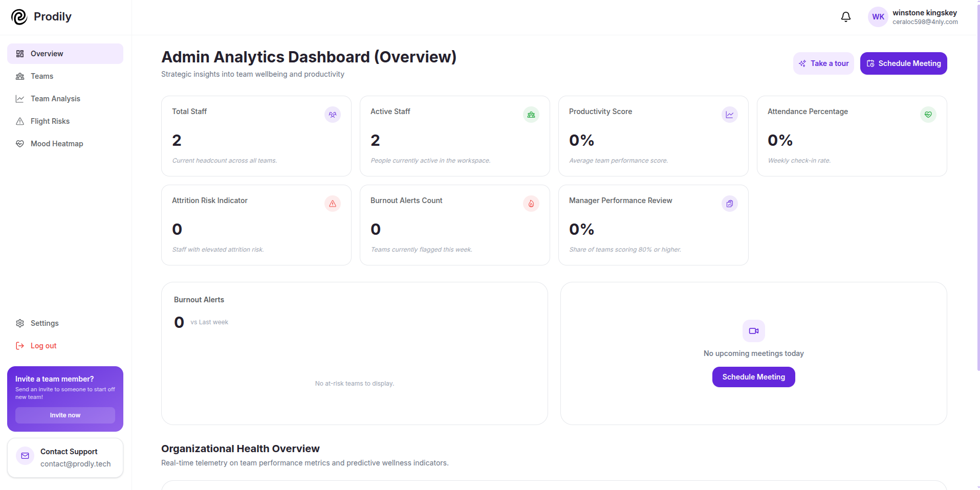The width and height of the screenshot is (980, 490).
Task: Open the Mood Heatmap page
Action: click(x=65, y=144)
